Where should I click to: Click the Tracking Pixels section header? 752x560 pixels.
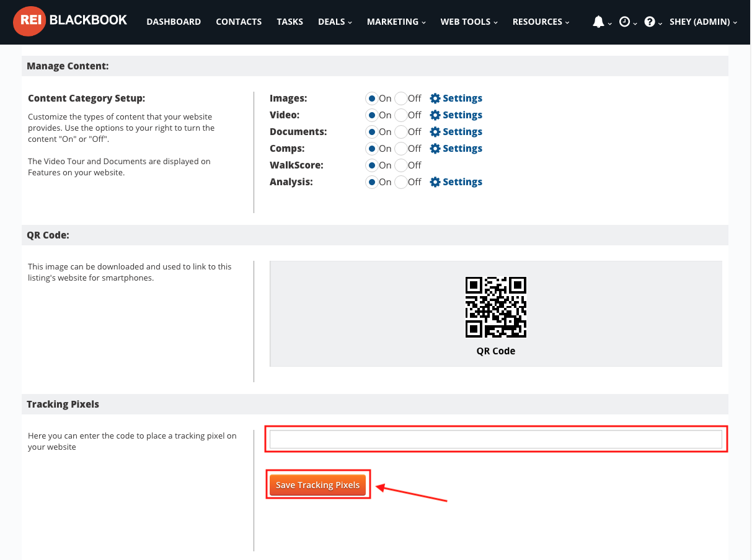374,404
